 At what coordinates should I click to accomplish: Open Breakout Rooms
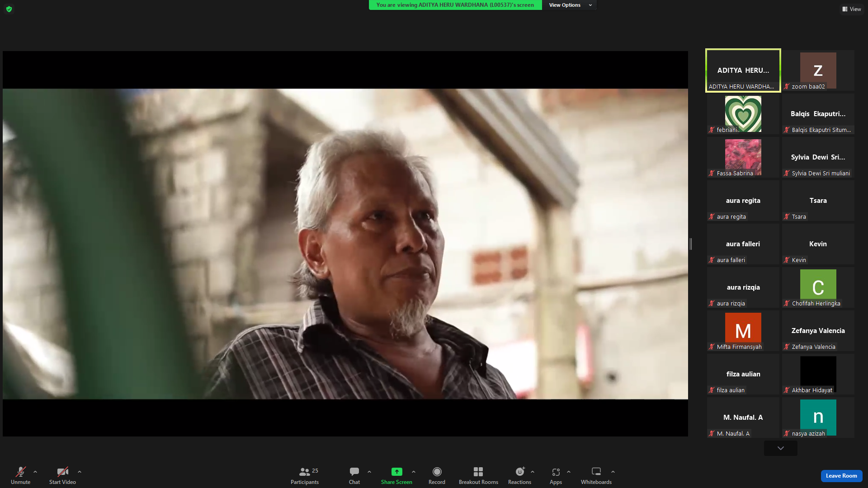[478, 476]
